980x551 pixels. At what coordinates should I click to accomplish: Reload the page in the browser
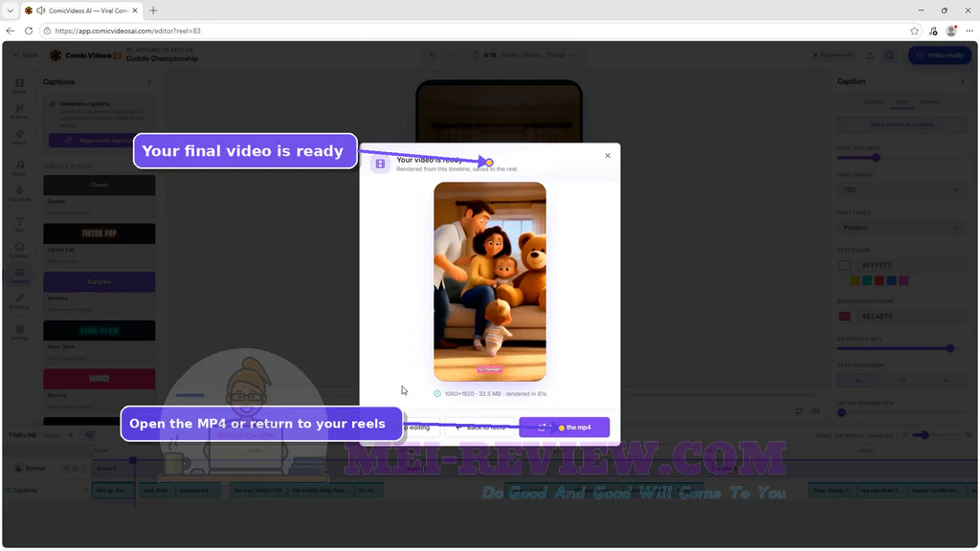[x=29, y=31]
